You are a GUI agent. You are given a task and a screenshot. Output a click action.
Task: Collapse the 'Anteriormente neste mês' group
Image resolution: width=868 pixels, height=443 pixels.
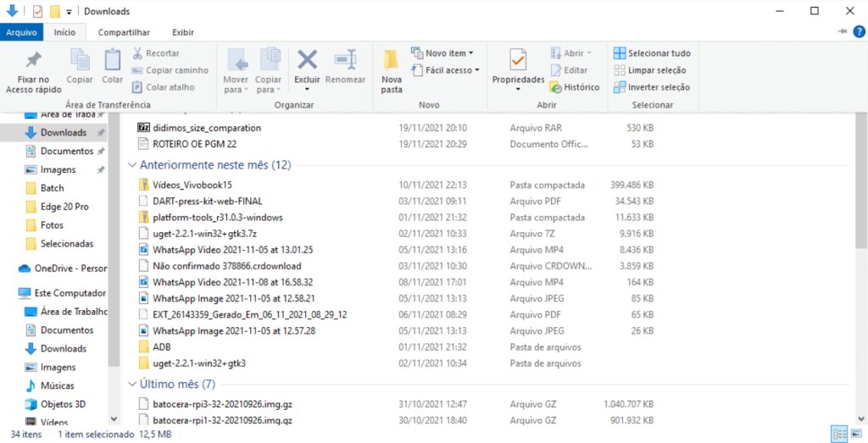click(132, 165)
